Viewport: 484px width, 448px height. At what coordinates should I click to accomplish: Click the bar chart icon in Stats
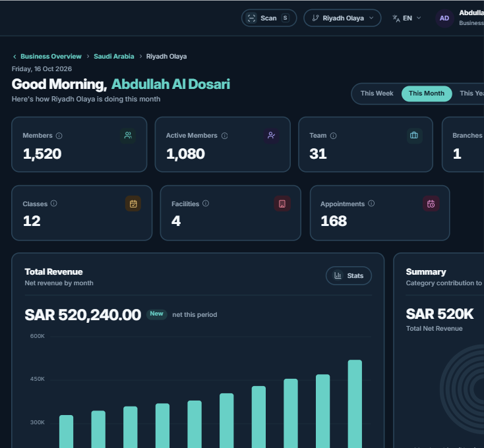click(x=338, y=275)
